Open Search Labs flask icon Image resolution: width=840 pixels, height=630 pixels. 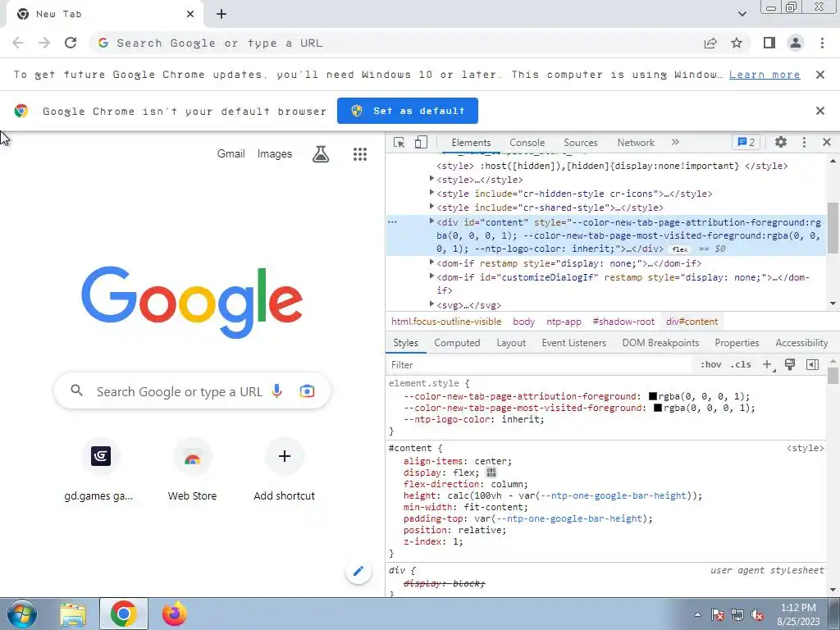click(x=321, y=154)
